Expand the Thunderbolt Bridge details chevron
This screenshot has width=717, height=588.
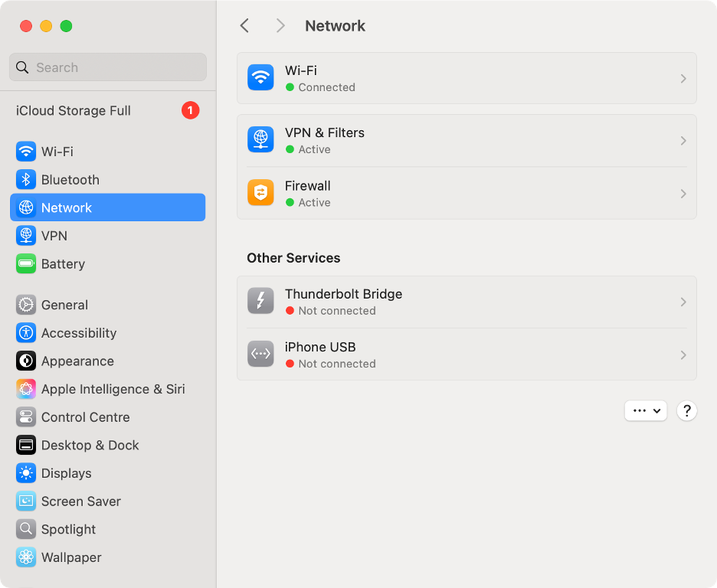pyautogui.click(x=683, y=301)
